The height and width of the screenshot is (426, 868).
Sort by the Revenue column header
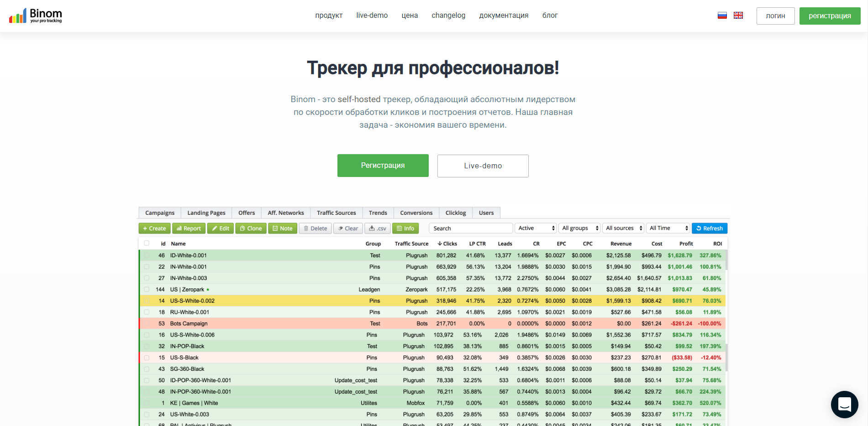(621, 244)
